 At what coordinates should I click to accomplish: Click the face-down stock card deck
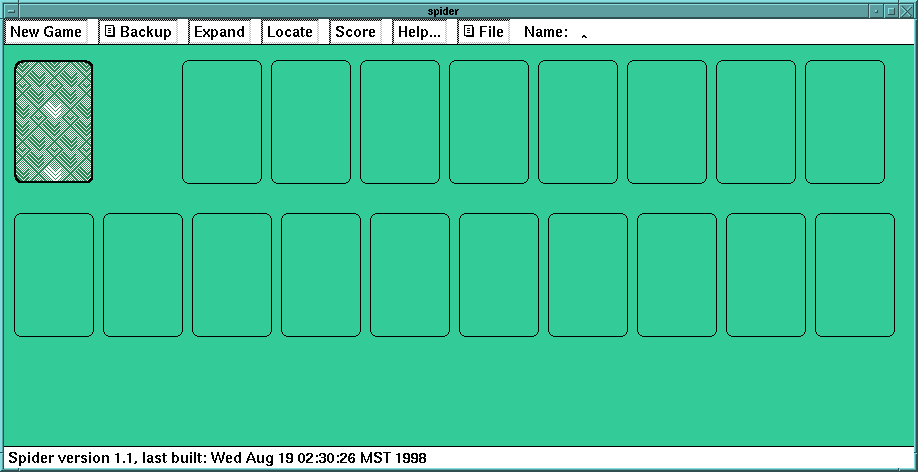pyautogui.click(x=54, y=122)
